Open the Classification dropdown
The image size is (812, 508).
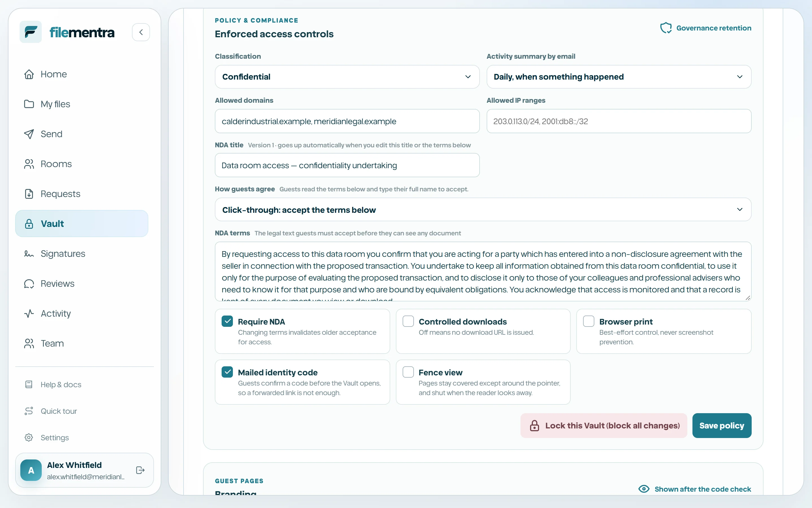pos(347,77)
